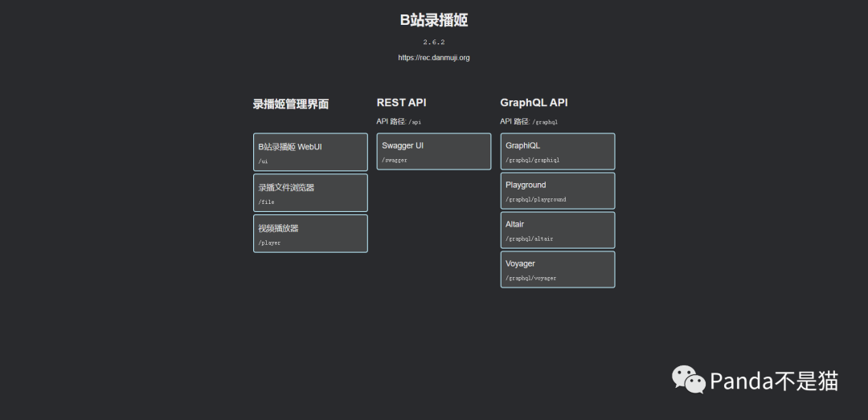Screen dimensions: 868x420
Task: Open the B站录播姬 WebUI card
Action: coord(310,152)
